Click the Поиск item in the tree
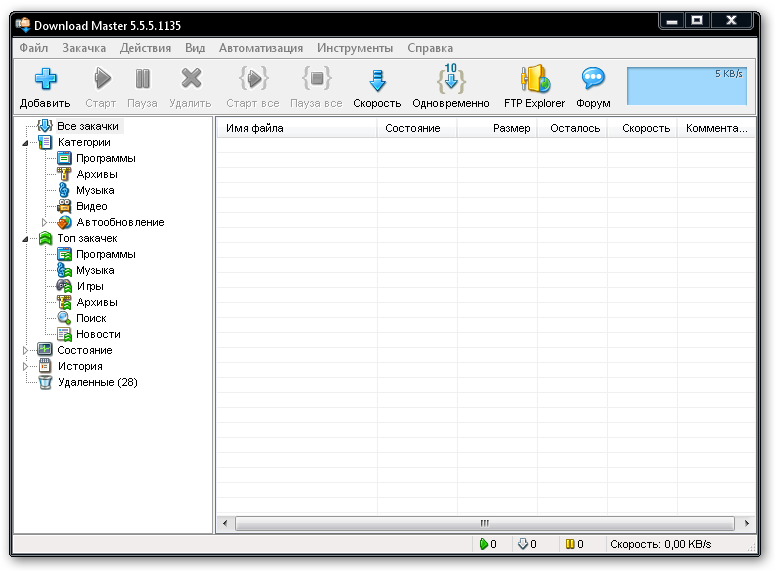This screenshot has width=775, height=571. (x=91, y=318)
